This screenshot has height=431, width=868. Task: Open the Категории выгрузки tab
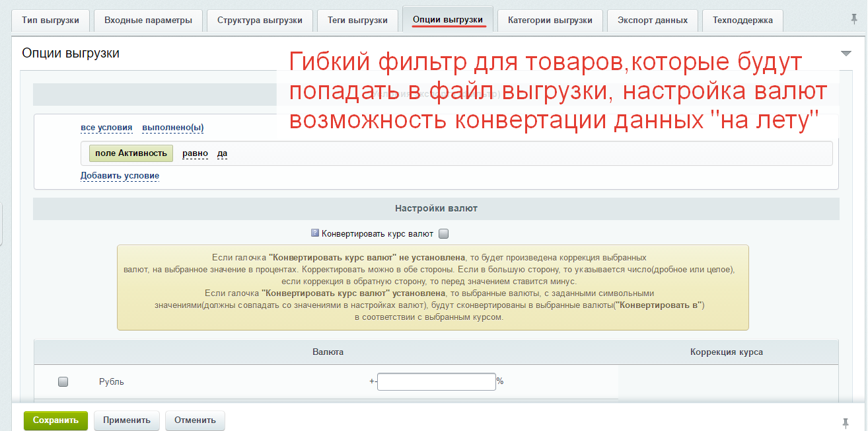550,20
